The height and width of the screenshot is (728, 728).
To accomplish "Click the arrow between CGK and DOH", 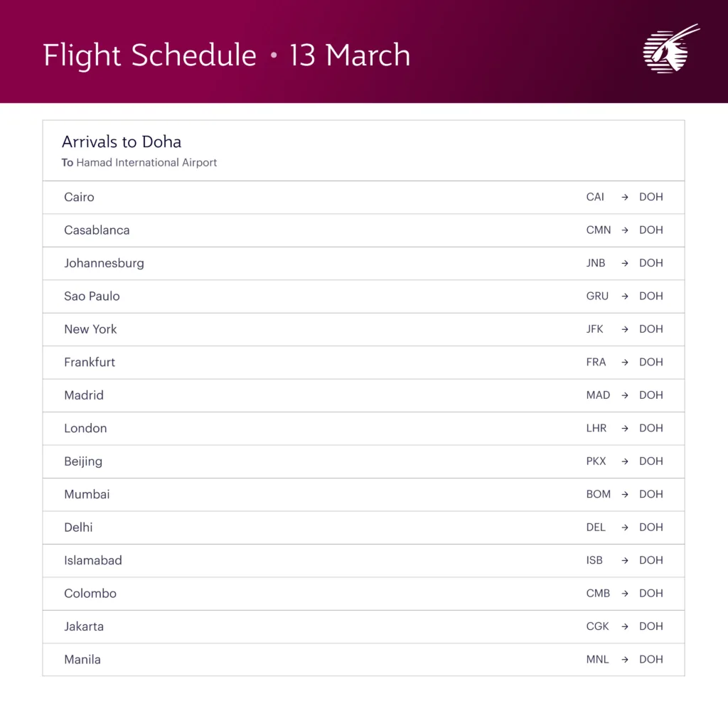I will [x=625, y=627].
